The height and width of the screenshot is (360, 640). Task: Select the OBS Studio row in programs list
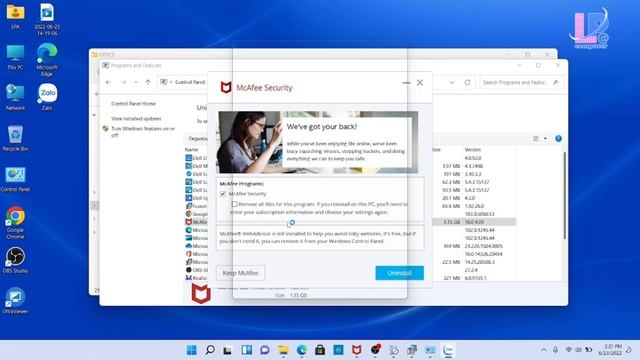[196, 270]
